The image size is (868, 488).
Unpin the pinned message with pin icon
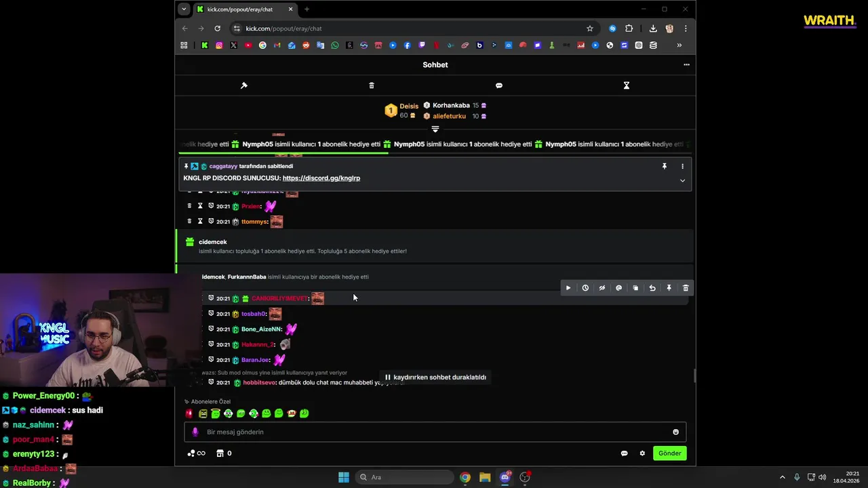(665, 166)
